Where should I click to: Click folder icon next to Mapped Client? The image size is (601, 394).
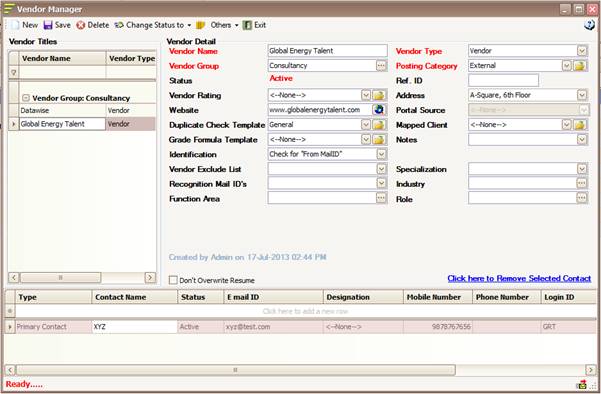tap(580, 125)
